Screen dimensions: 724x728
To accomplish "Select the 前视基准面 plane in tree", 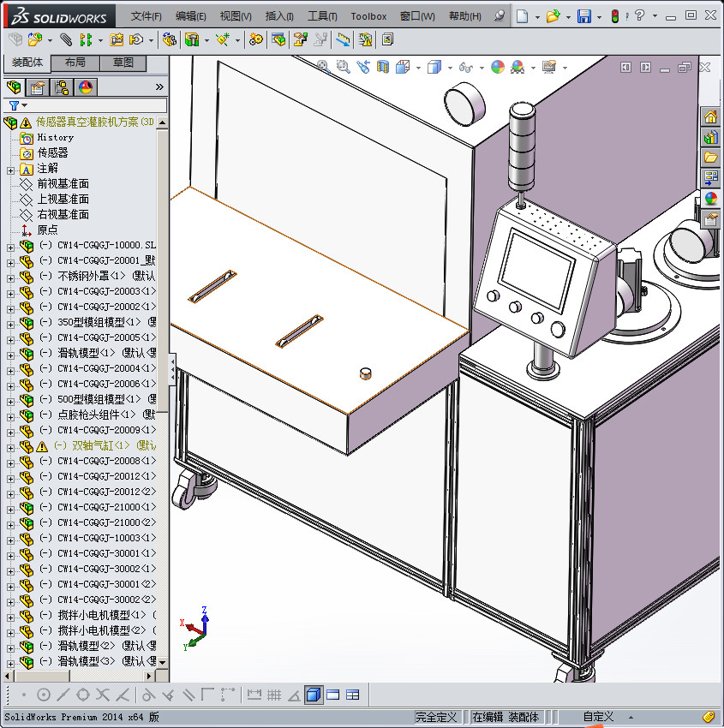I will [63, 184].
